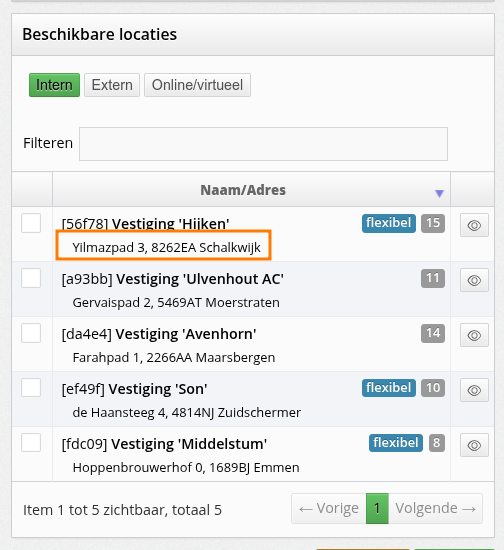Toggle the sort arrow in Naam/Adres header
504x550 pixels.
click(439, 193)
